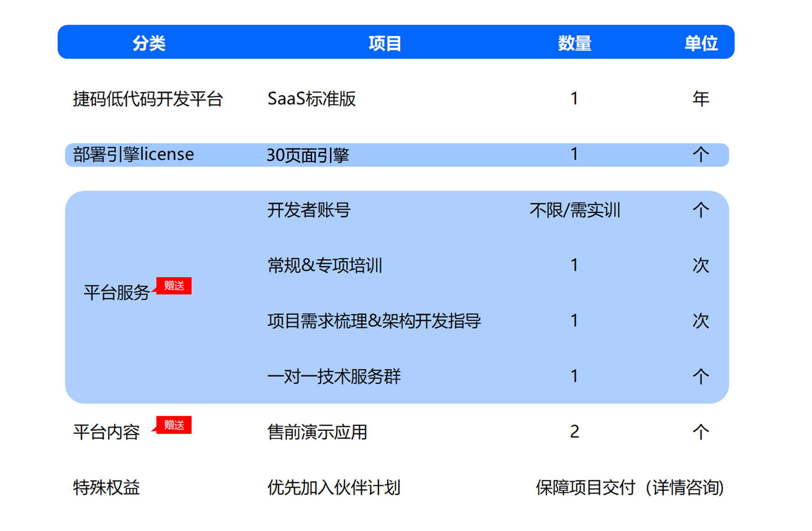812x531 pixels.
Task: Click the 赠送 badge next to 平台内容
Action: pos(174,425)
